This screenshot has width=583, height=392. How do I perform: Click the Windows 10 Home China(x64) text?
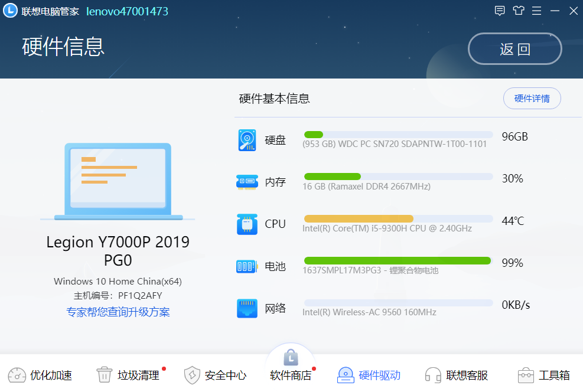118,281
